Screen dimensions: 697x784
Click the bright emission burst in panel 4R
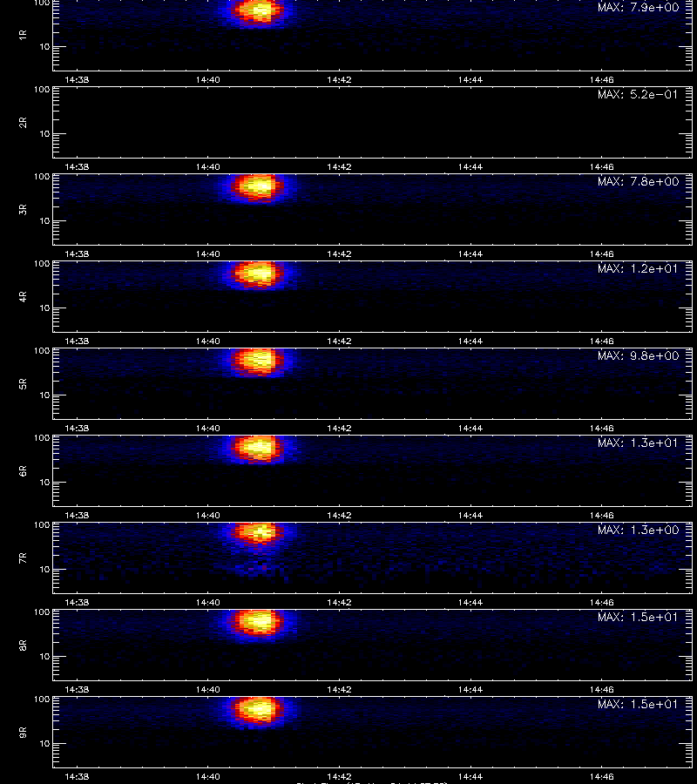click(x=259, y=274)
